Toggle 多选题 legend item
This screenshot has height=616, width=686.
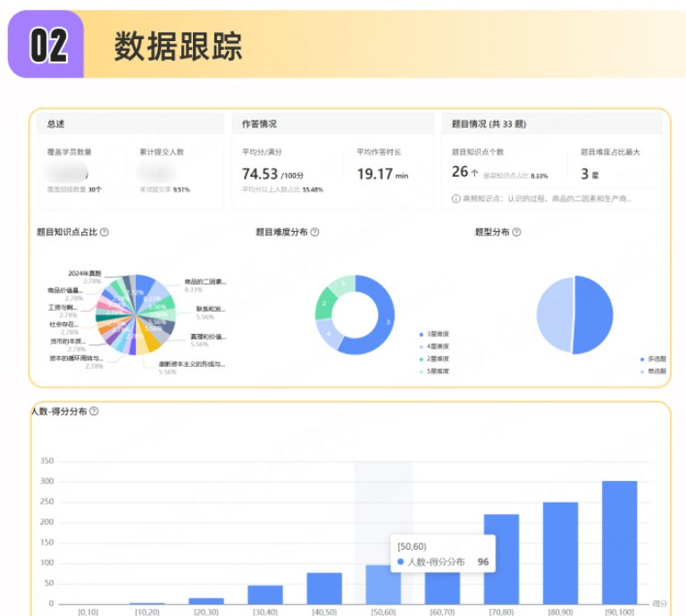653,359
